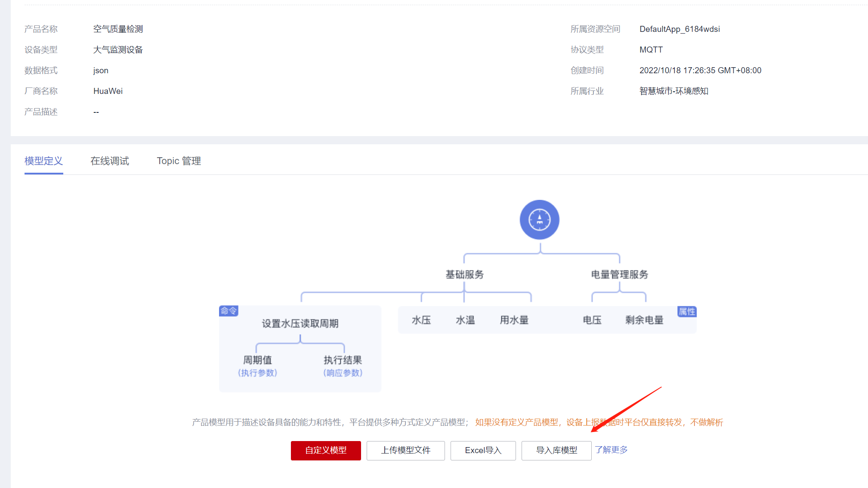Click the 命令 tag badge

pyautogui.click(x=229, y=311)
